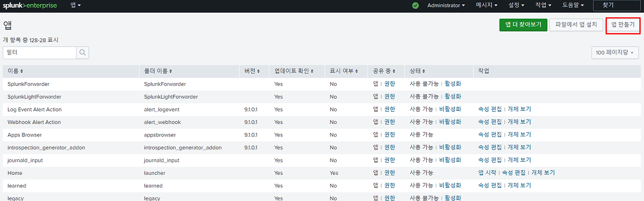Screen dimensions: 644x201
Task: Open the 설정 menu
Action: 516,5
